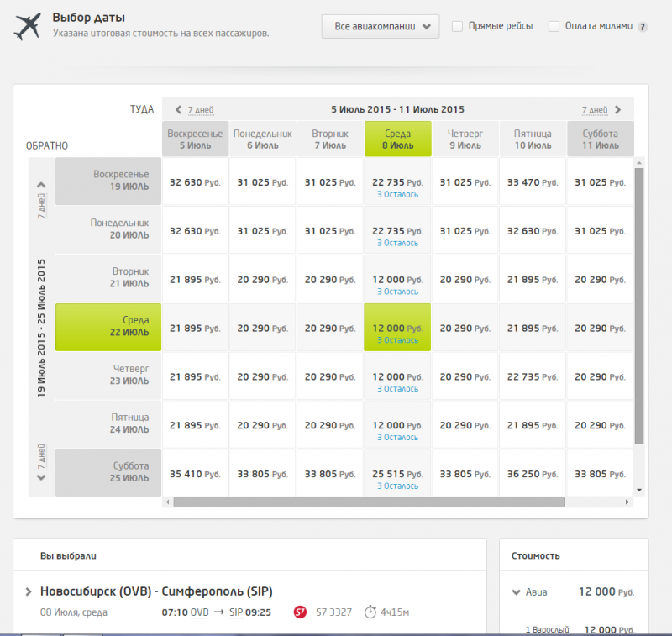Select 32 630 Руб. fare for Sunday 5 Июль
672x636 pixels.
point(195,181)
